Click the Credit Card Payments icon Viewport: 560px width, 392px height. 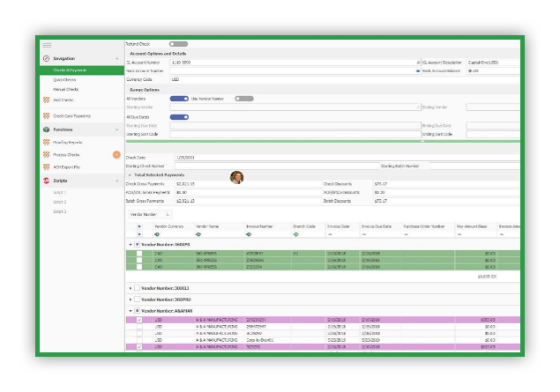[x=47, y=116]
